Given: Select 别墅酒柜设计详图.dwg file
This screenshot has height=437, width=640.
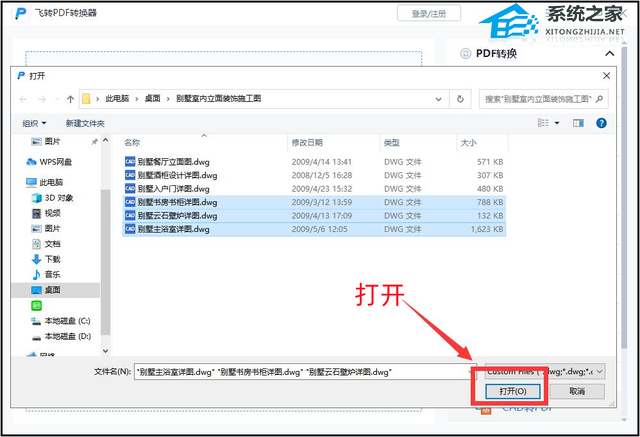Looking at the screenshot, I should point(314,175).
